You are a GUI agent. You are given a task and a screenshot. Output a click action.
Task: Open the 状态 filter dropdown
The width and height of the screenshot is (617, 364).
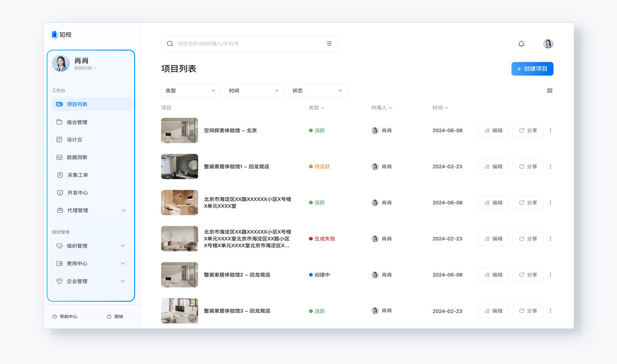tap(317, 91)
